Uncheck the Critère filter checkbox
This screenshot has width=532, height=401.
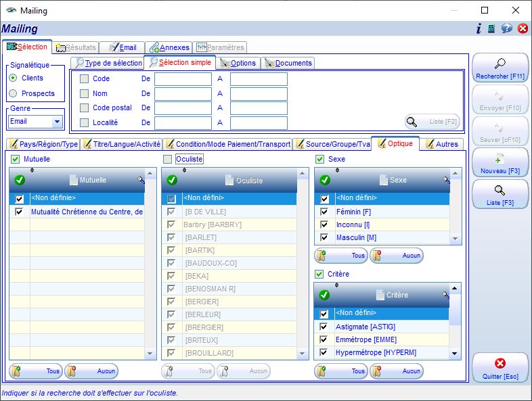319,274
